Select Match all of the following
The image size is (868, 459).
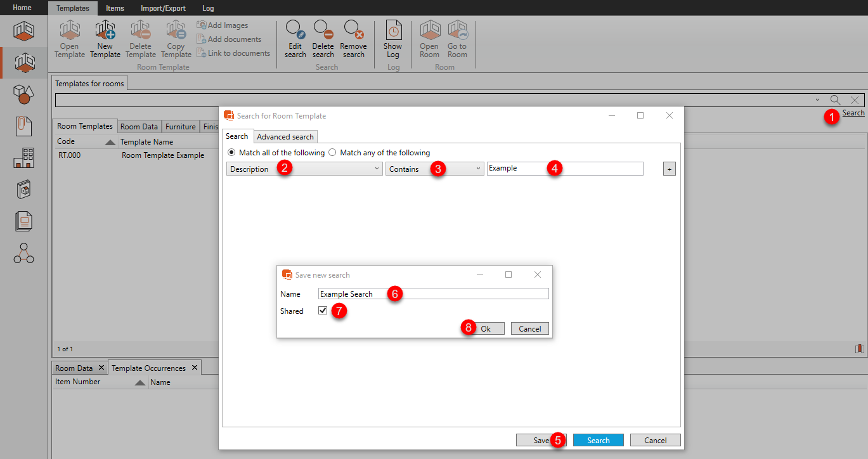coord(231,153)
